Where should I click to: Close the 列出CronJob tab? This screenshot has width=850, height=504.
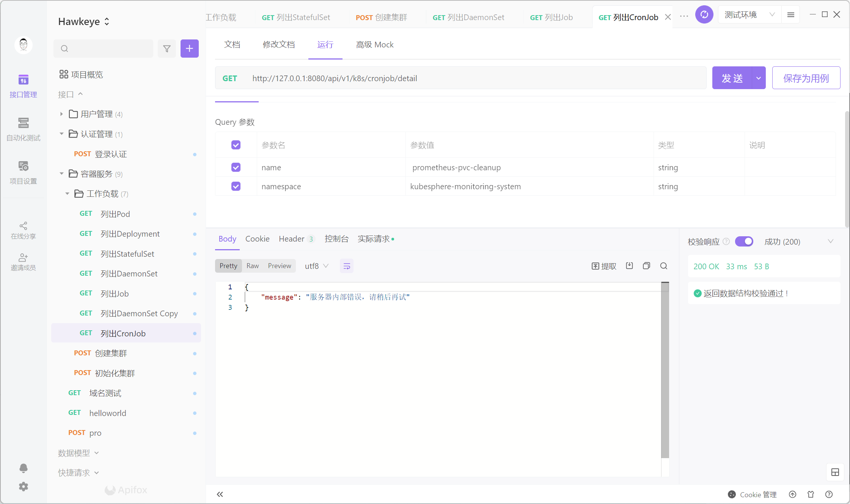click(x=668, y=17)
